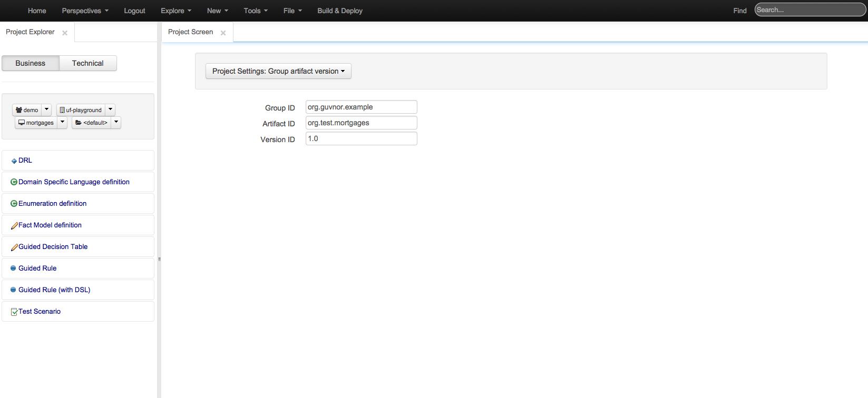The height and width of the screenshot is (398, 868).
Task: Click the Guided Rule (with DSL) icon
Action: [x=14, y=290]
